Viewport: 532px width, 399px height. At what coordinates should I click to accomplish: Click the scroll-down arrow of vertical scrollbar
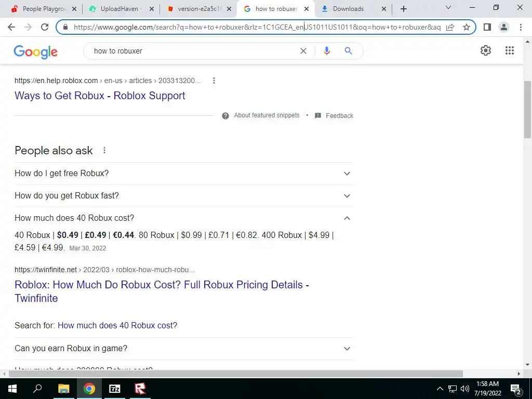click(x=527, y=365)
